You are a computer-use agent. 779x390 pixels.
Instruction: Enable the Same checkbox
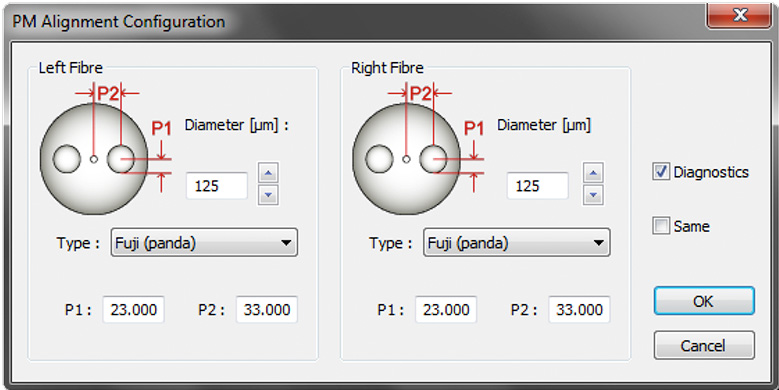coord(661,226)
